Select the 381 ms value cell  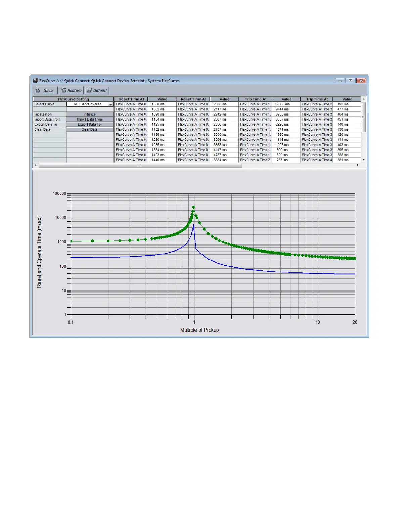(347, 160)
